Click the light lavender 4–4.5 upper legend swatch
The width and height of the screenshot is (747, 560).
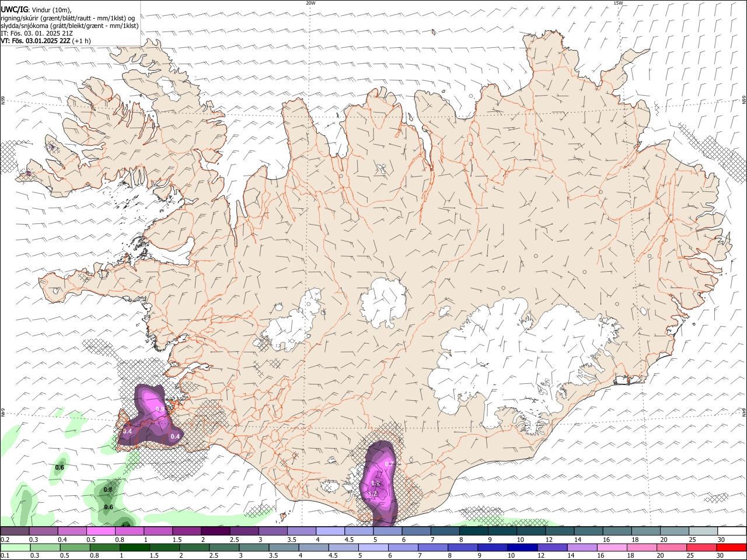(x=330, y=531)
